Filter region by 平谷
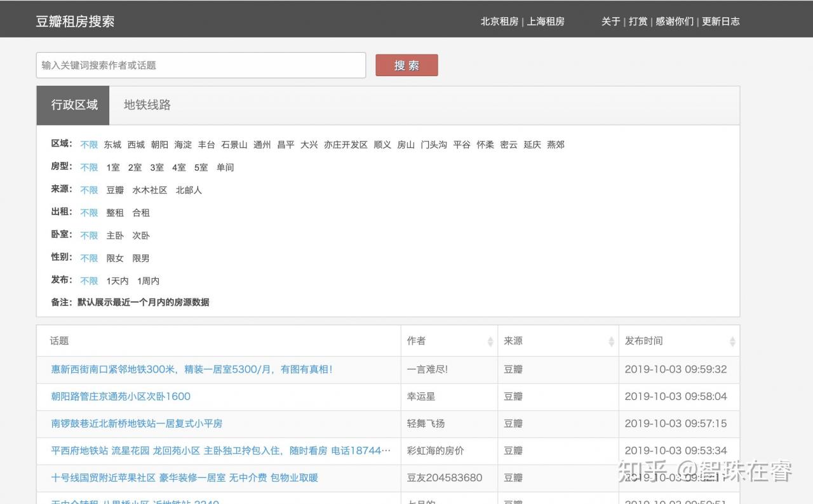813x504 pixels. 462,145
